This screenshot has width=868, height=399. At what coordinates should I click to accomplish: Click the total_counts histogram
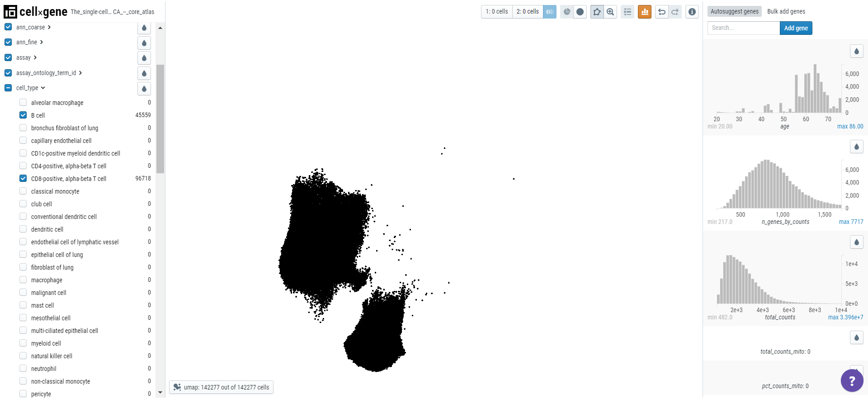pos(779,279)
